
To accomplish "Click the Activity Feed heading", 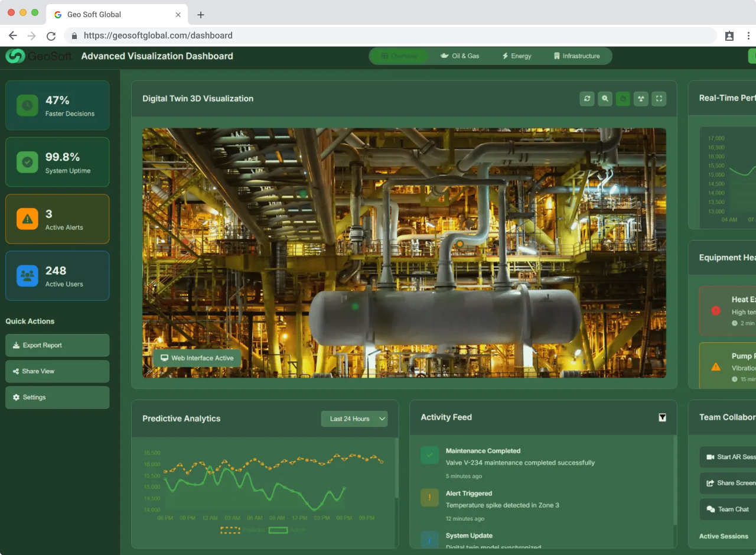I will coord(447,417).
